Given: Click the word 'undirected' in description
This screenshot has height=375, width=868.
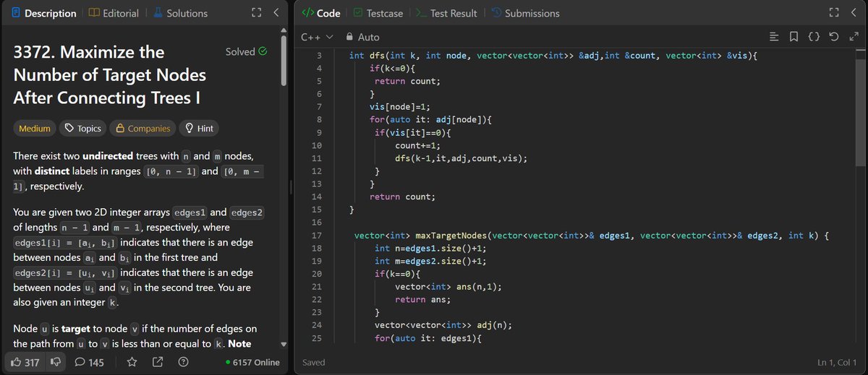Looking at the screenshot, I should 109,156.
